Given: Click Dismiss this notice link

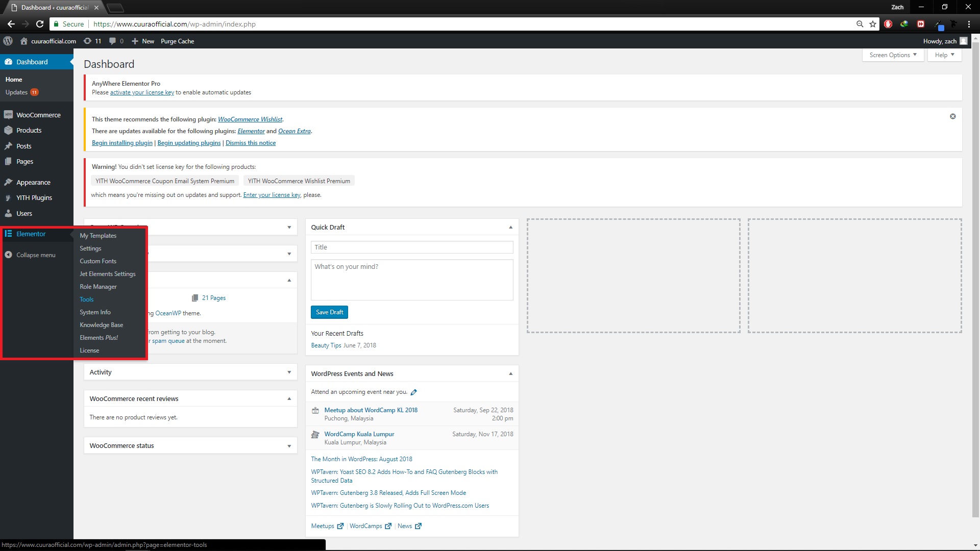Looking at the screenshot, I should click(251, 143).
